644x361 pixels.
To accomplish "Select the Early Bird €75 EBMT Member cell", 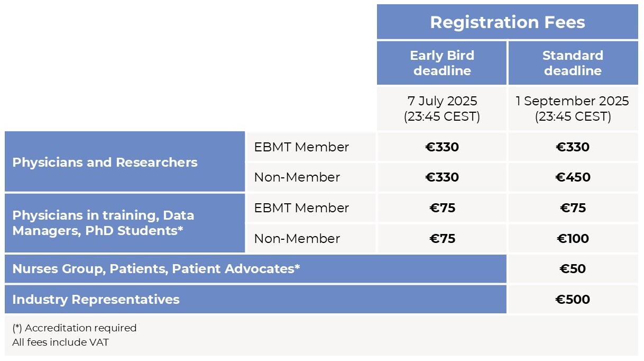I will click(442, 208).
